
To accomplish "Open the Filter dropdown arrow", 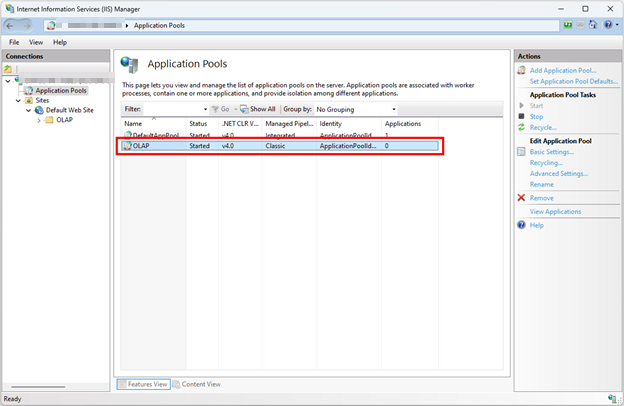I will (x=205, y=109).
